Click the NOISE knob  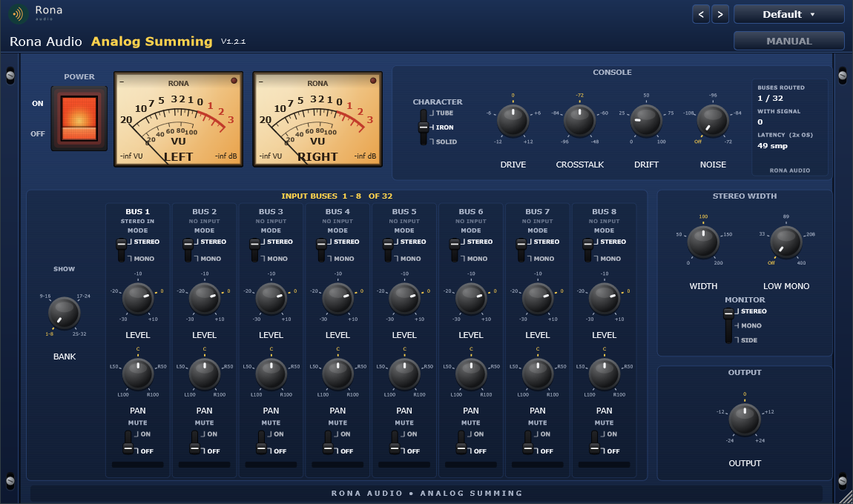pyautogui.click(x=713, y=121)
